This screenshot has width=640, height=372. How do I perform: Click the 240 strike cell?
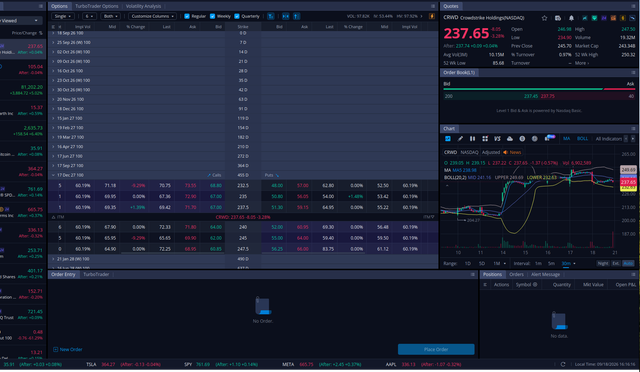pyautogui.click(x=243, y=227)
